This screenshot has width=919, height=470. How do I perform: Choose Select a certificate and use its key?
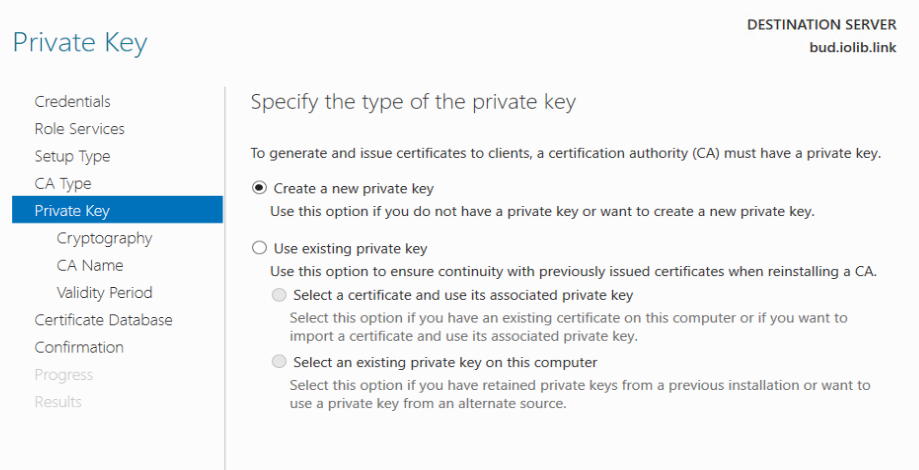click(279, 295)
